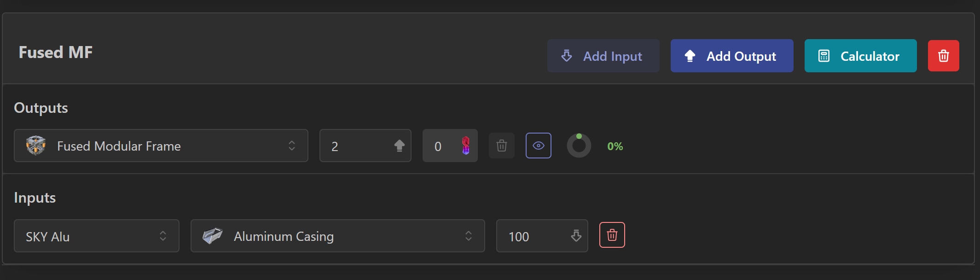Image resolution: width=980 pixels, height=280 pixels.
Task: Click the down arrow icon in input amount
Action: click(x=576, y=236)
